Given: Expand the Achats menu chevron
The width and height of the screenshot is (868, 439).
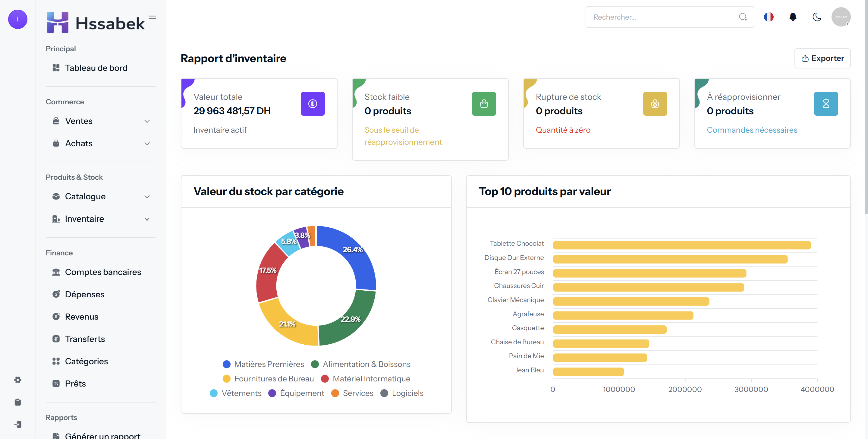Looking at the screenshot, I should pos(147,143).
